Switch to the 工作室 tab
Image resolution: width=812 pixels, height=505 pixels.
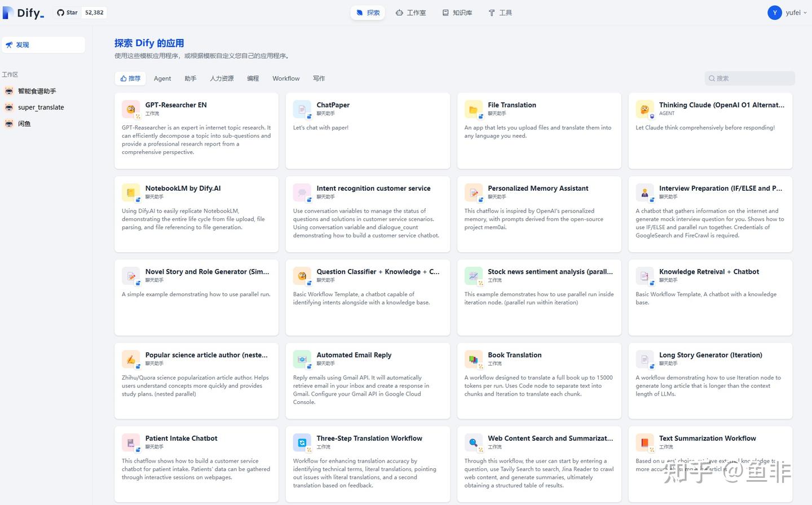[x=411, y=12]
